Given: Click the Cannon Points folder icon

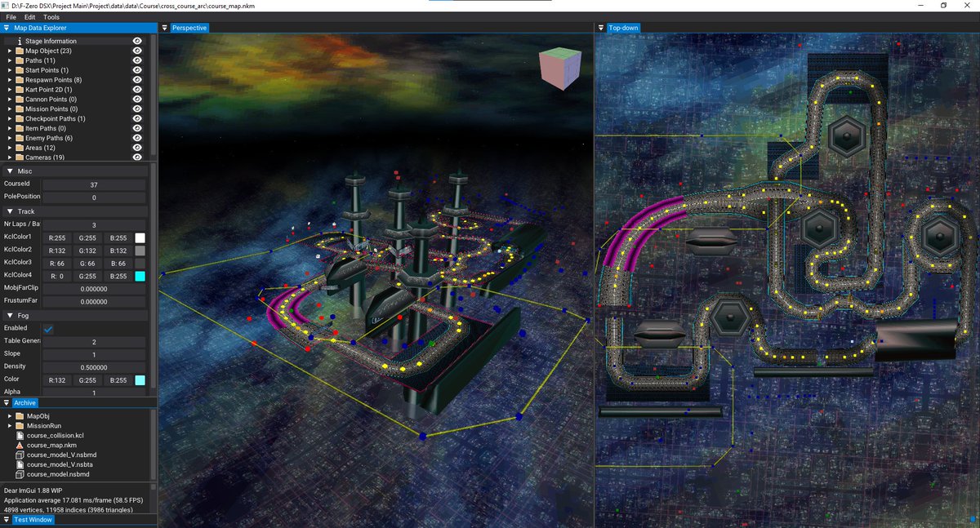Looking at the screenshot, I should pos(19,100).
